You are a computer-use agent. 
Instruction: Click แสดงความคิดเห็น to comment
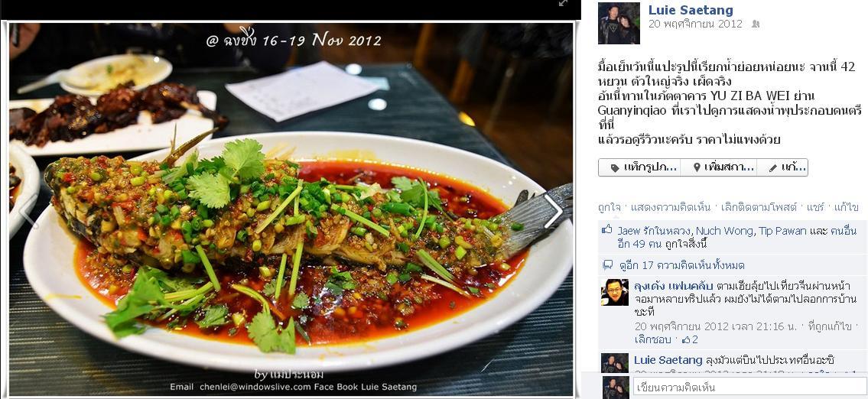(x=671, y=207)
